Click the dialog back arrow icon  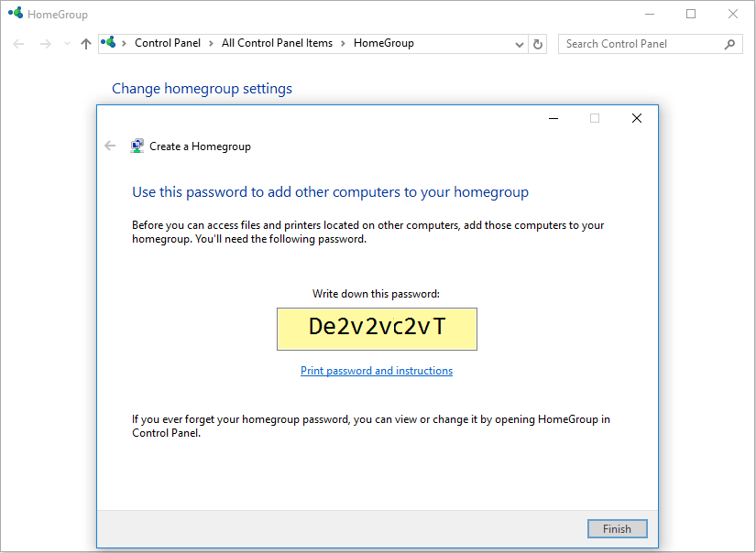tap(110, 146)
